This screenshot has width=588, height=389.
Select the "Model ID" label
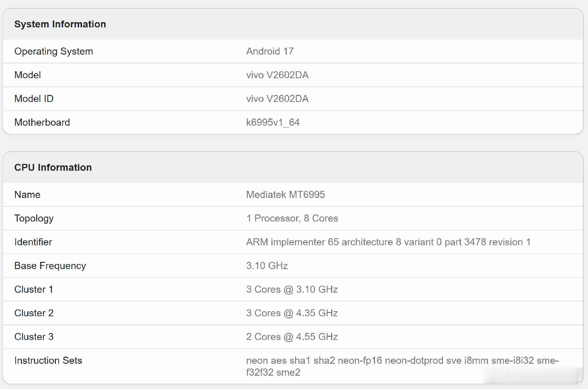click(x=34, y=99)
